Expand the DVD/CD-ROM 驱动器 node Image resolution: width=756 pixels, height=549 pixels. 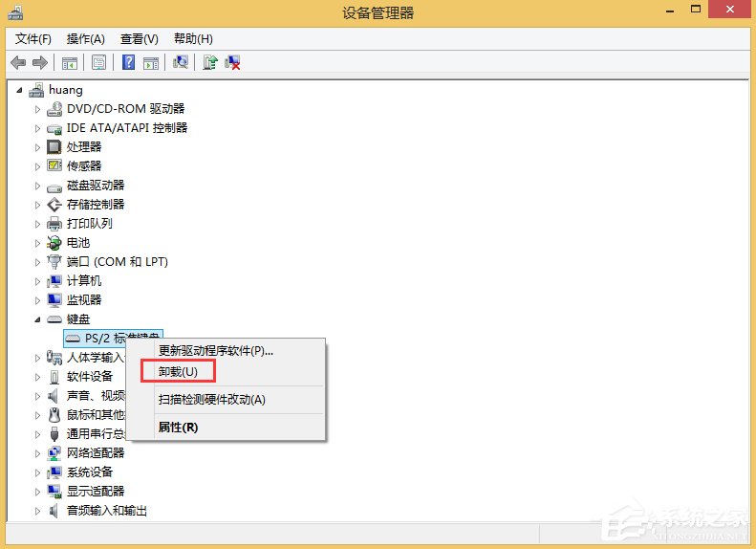coord(37,109)
